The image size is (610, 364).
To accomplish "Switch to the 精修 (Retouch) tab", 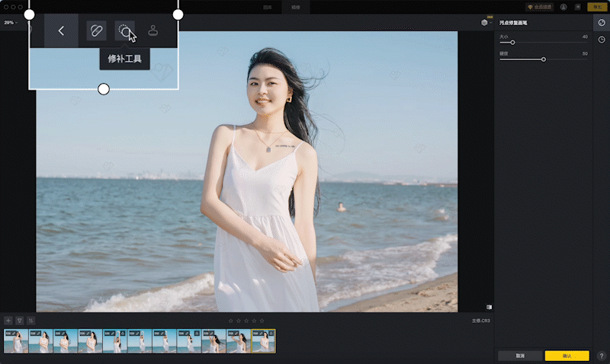I will tap(294, 7).
